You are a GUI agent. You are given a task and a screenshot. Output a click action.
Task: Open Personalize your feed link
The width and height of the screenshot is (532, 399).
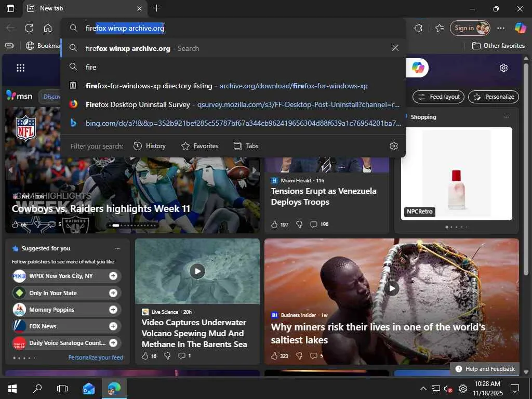[96, 357]
